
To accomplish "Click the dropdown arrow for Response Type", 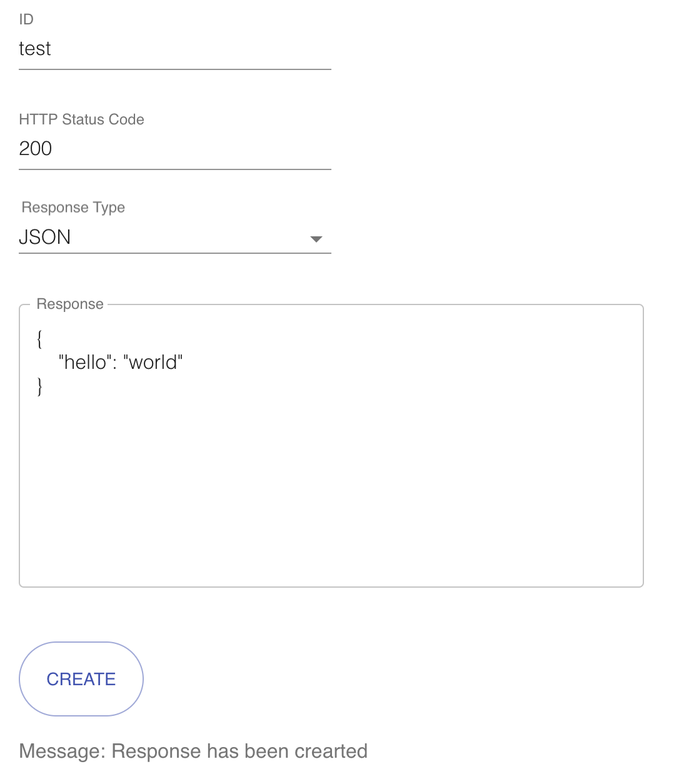I will (316, 239).
